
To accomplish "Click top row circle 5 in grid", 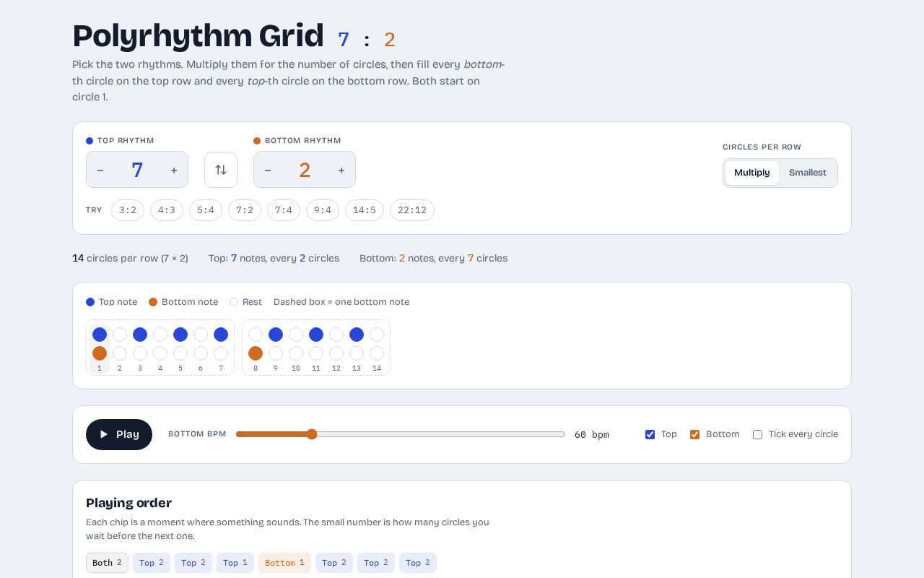I will pos(180,335).
